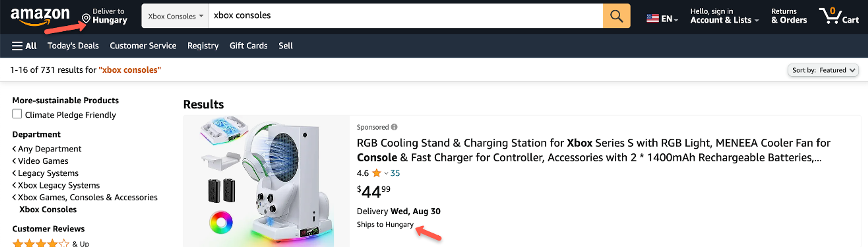Click the Amazon logo

coord(40,15)
